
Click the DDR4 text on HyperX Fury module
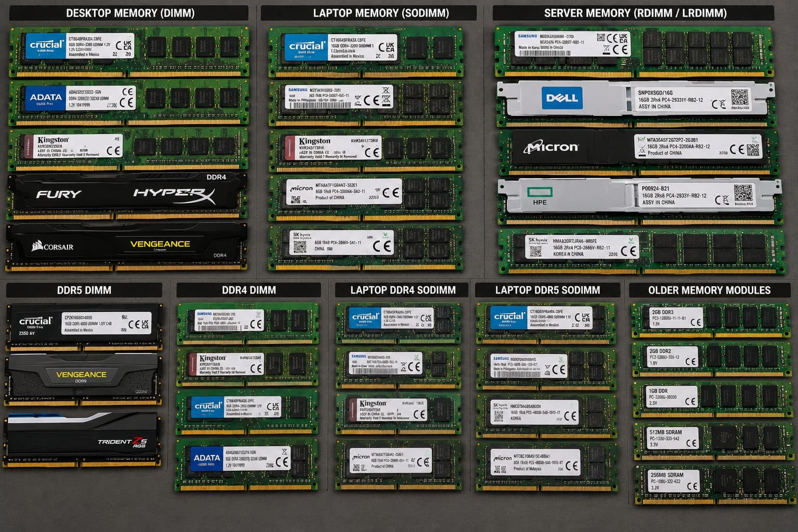[x=216, y=177]
